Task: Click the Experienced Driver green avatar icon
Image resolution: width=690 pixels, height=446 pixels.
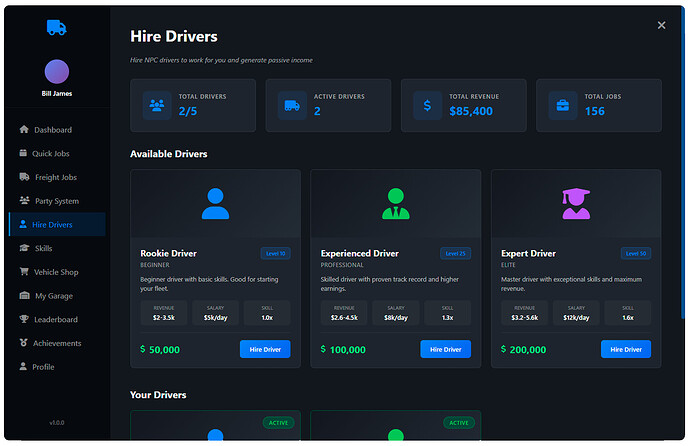Action: (395, 204)
